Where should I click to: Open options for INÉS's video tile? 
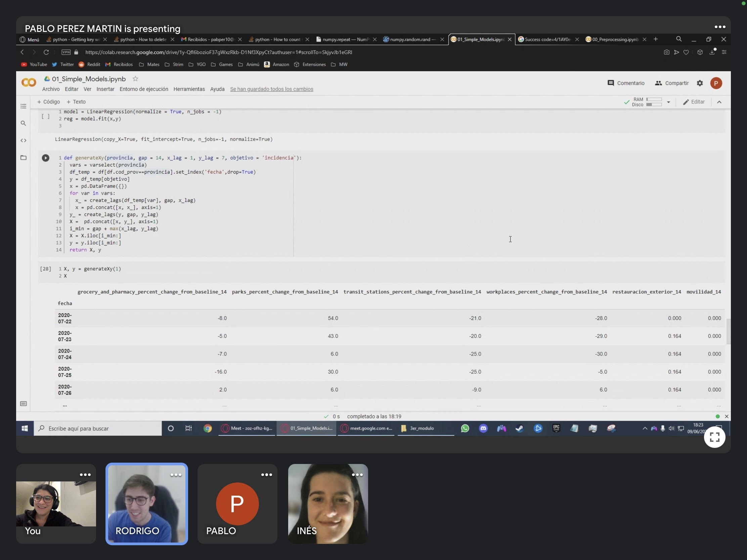click(x=357, y=475)
